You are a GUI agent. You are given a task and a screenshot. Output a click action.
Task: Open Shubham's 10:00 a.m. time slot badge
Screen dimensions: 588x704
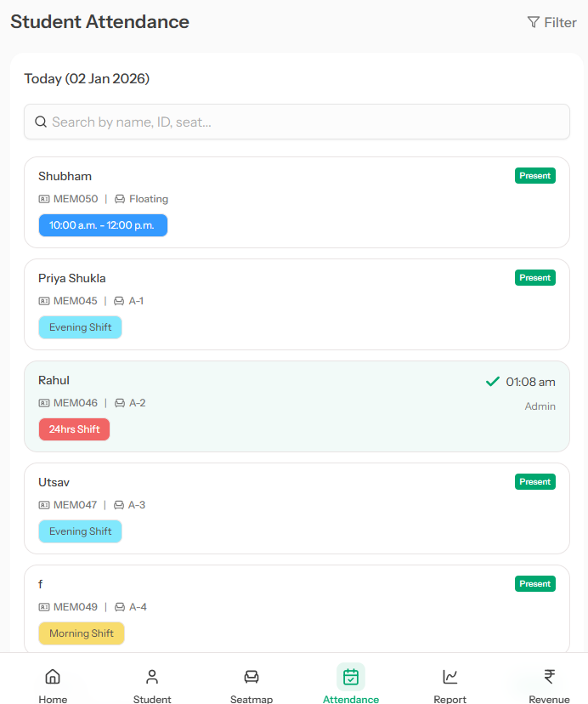103,225
